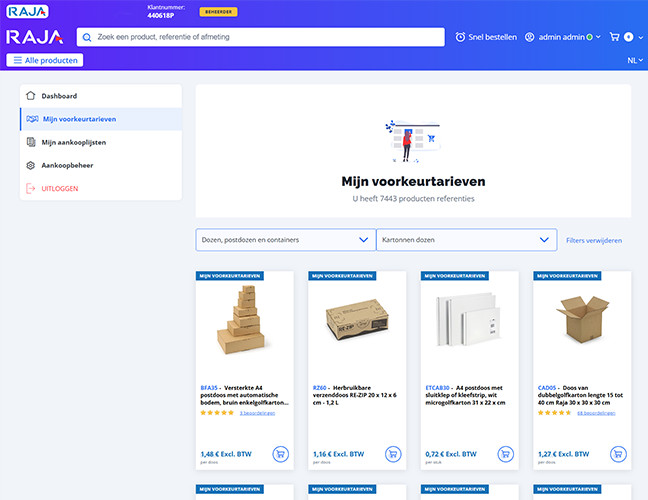
Task: Click Filters verwijderen link
Action: click(594, 240)
